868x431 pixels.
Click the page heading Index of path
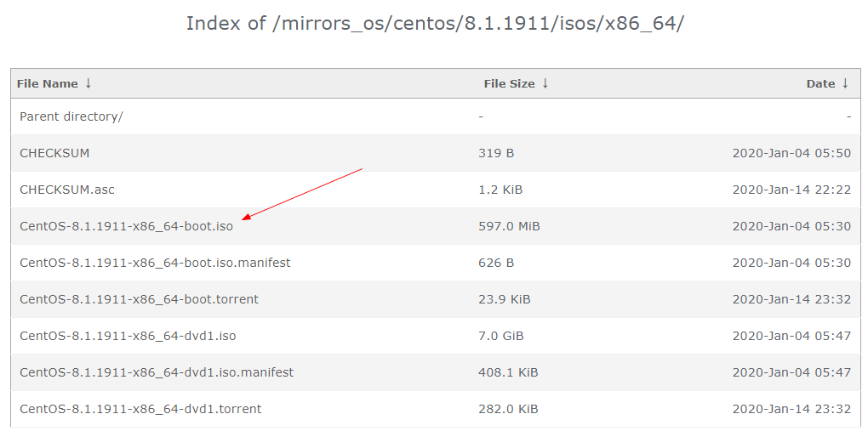click(435, 24)
